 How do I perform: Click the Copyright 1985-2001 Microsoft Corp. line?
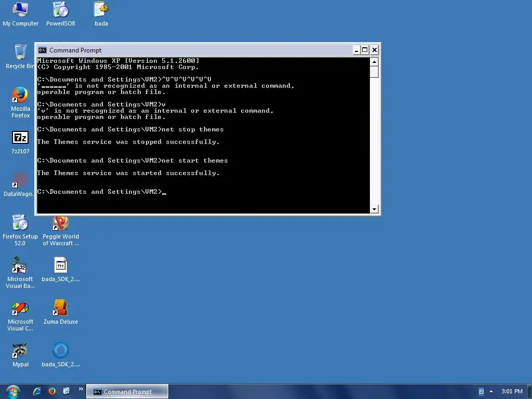(118, 67)
